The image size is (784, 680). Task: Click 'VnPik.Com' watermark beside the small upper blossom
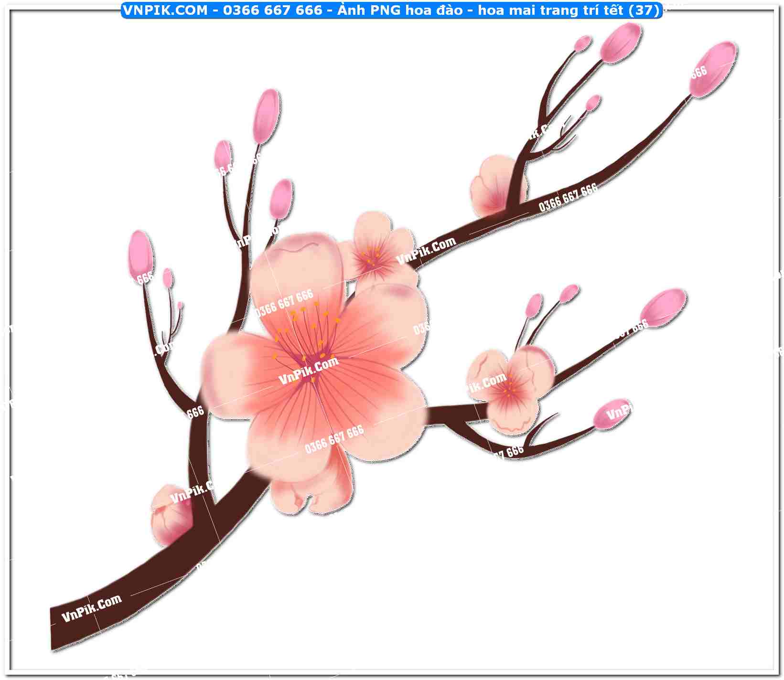[426, 250]
